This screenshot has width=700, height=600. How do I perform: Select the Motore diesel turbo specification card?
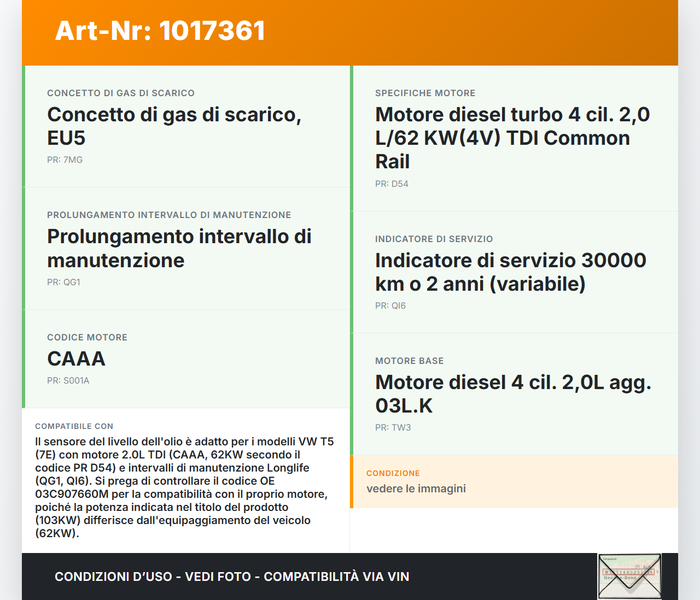pyautogui.click(x=512, y=138)
